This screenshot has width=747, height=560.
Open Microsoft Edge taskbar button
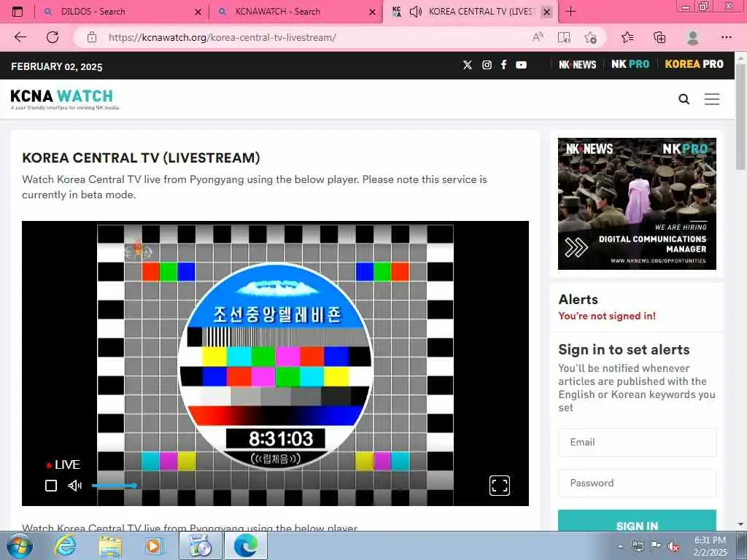pyautogui.click(x=246, y=545)
